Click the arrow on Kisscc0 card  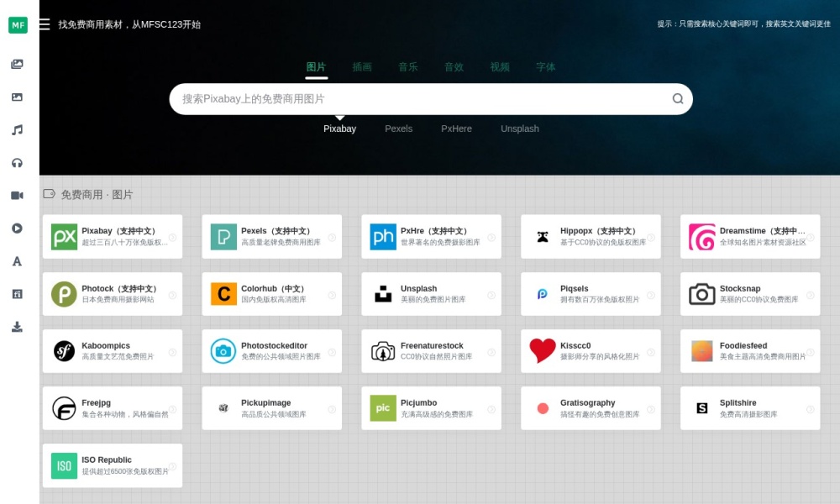(x=651, y=352)
